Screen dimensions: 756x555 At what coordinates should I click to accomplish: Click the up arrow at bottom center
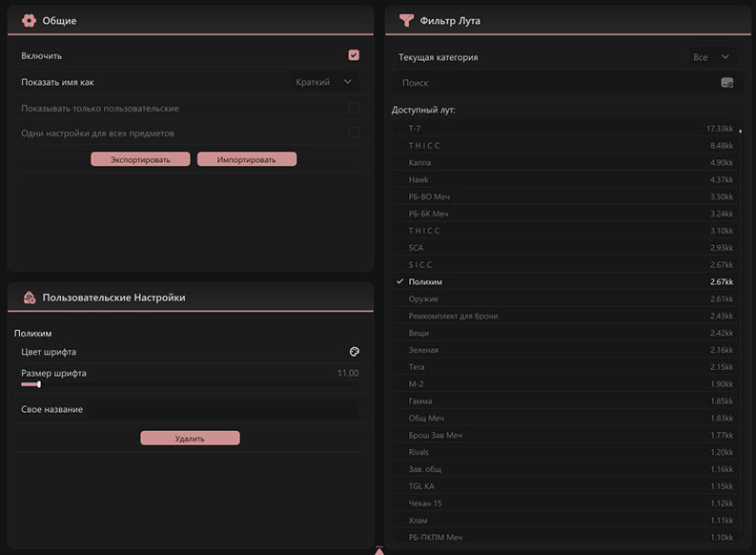point(378,550)
